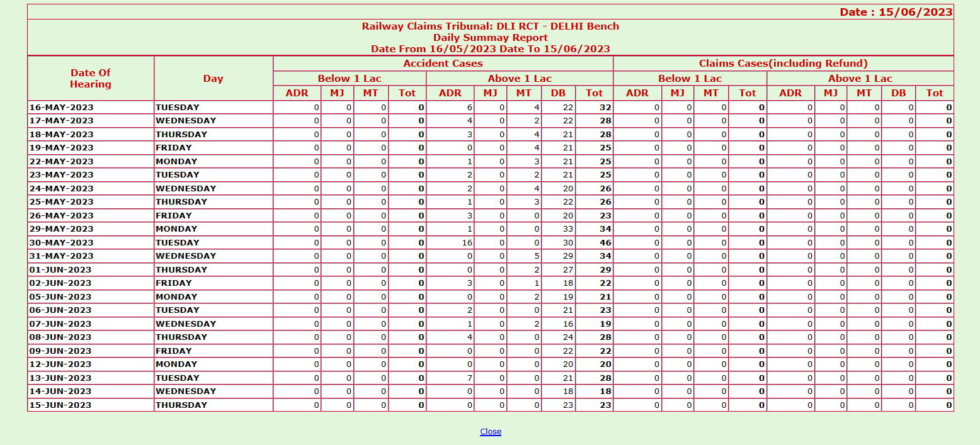Select the 26-MAY-2023 date cell
This screenshot has width=980, height=445.
pos(61,216)
